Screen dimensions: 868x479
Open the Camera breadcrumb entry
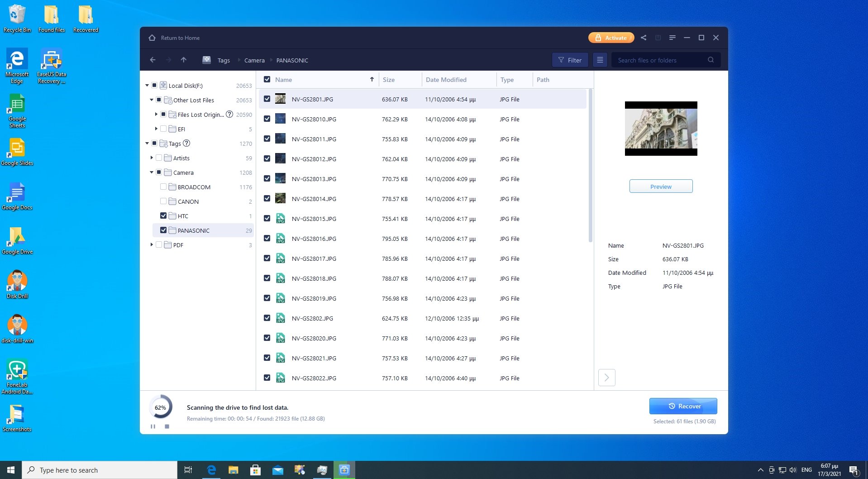tap(254, 60)
